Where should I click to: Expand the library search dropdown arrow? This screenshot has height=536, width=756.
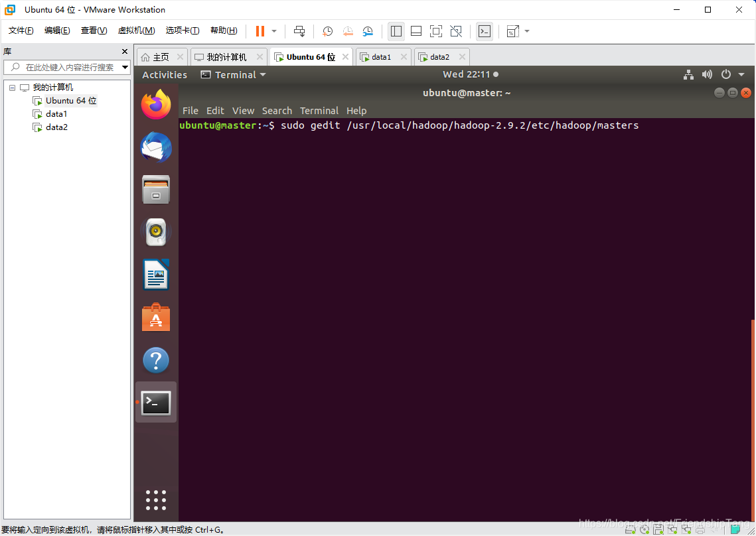[125, 68]
